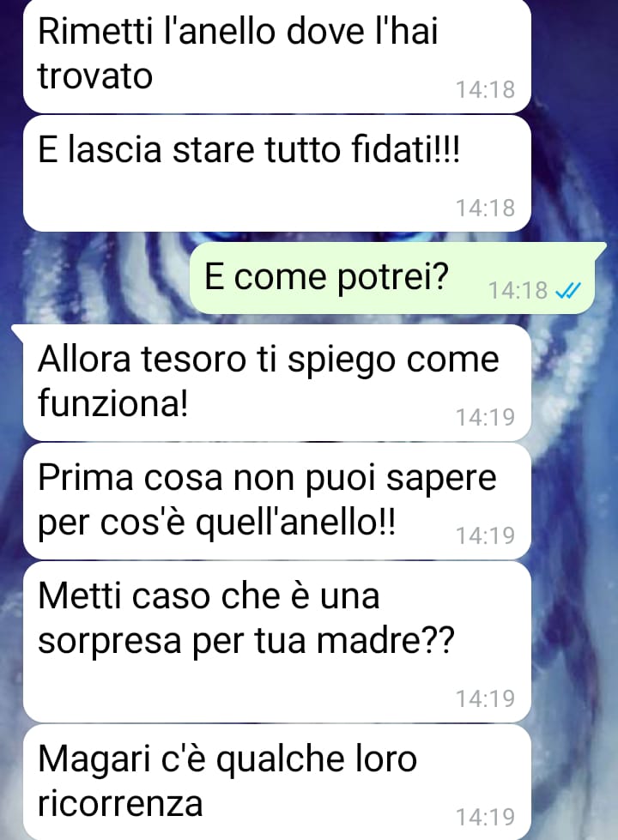Tap the 14:18 timestamp on first message

coord(485,89)
